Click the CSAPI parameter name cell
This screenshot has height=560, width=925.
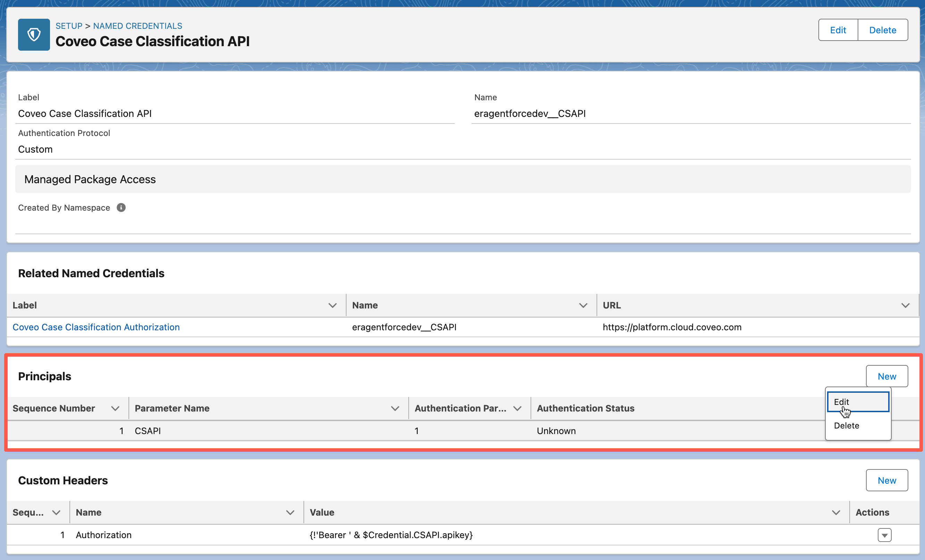[x=148, y=431]
